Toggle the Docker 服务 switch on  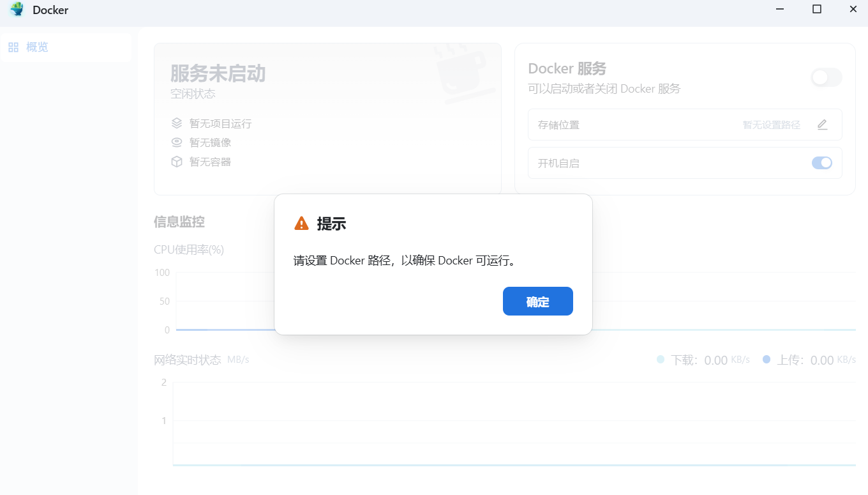[826, 77]
